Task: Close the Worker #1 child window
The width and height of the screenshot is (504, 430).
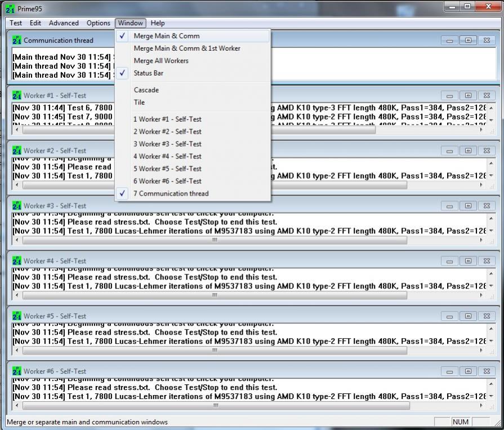Action: 487,95
